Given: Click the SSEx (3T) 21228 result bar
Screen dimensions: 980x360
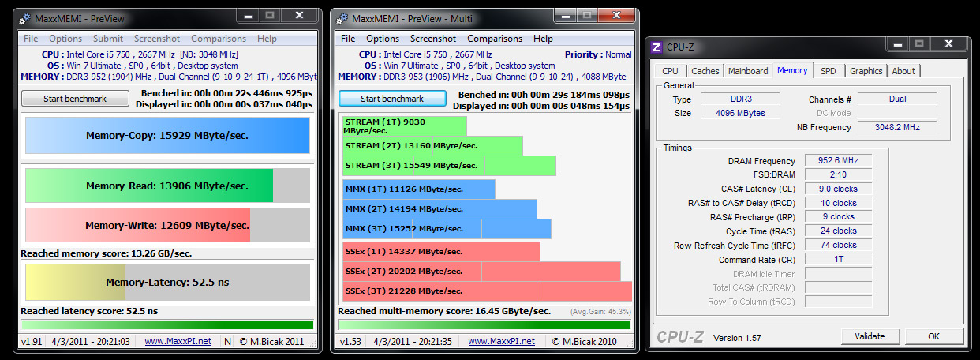Looking at the screenshot, I should tap(487, 291).
